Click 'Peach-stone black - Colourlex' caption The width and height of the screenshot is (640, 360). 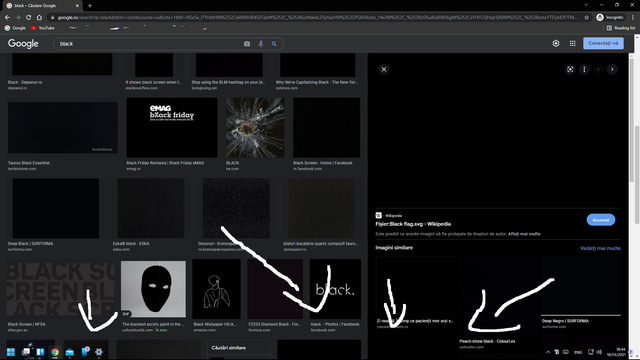coord(487,341)
